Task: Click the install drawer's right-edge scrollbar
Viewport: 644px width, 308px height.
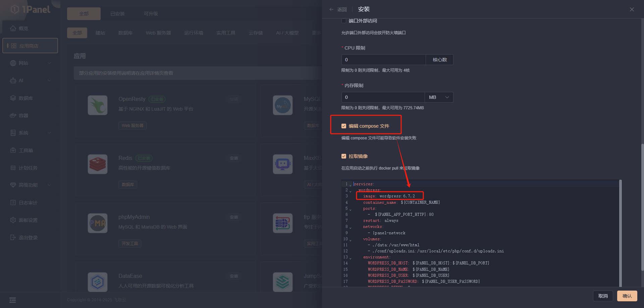Action: coord(642,207)
